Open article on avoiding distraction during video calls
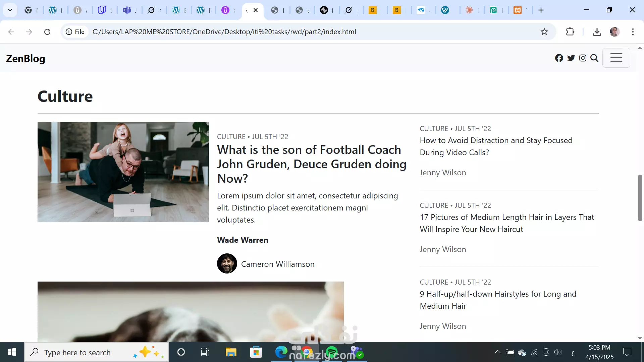644x362 pixels. coord(496,146)
